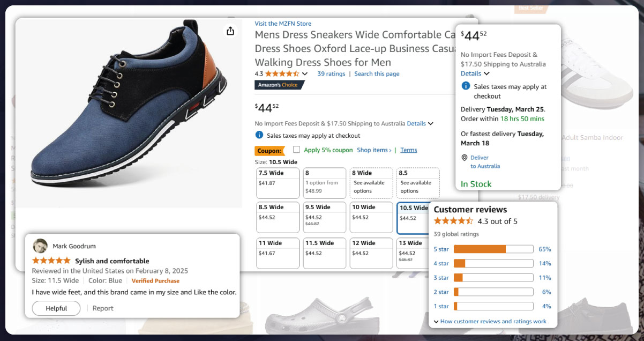
Task: Select the size 8.5 option with 'See available options'
Action: (418, 183)
